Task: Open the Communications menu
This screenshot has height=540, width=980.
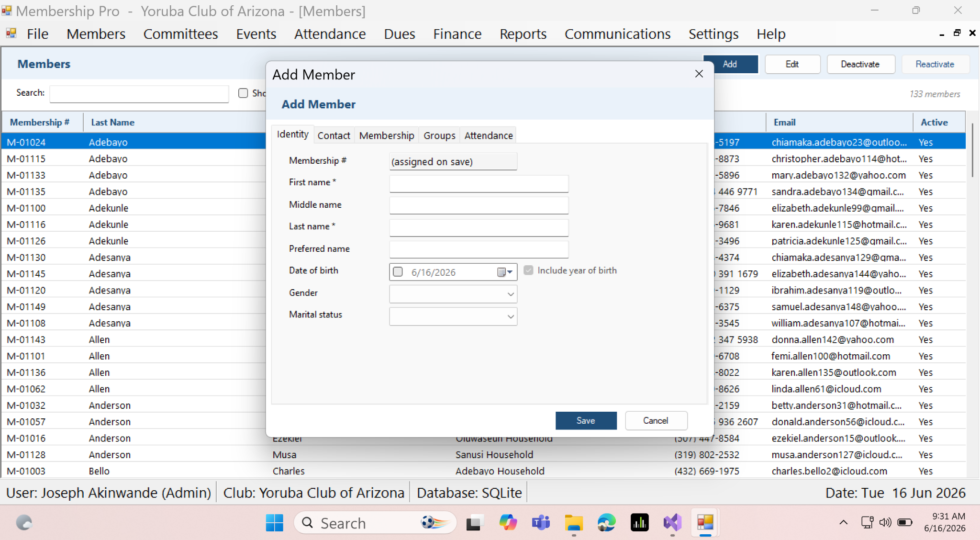Action: [x=617, y=34]
